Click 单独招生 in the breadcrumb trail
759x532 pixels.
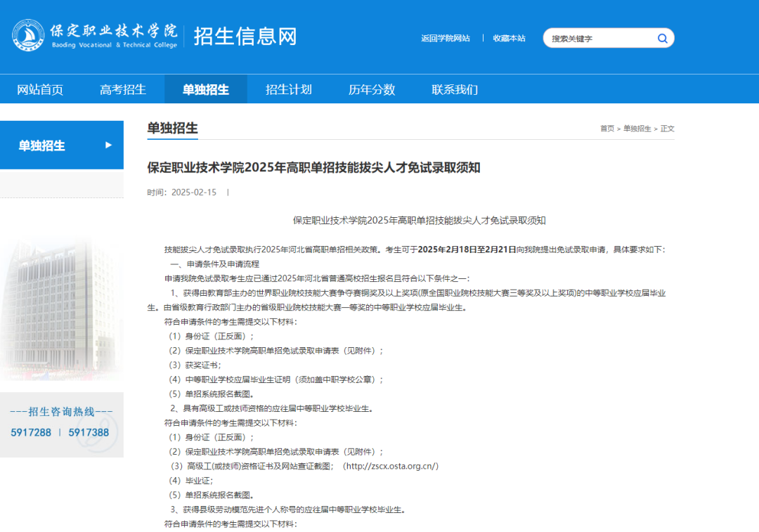click(637, 129)
